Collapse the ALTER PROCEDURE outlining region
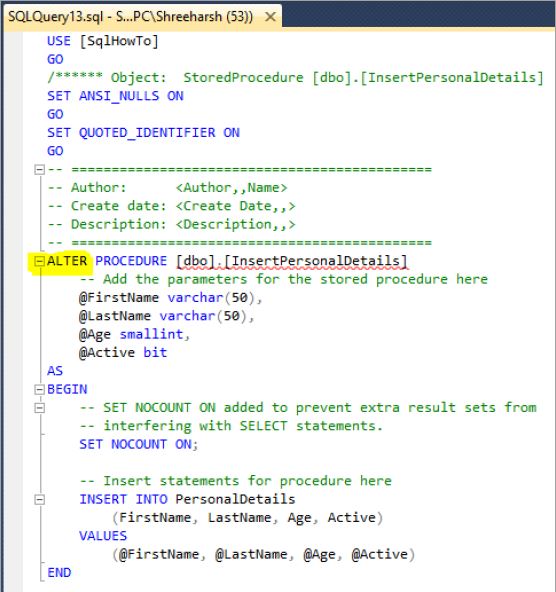Viewport: 556px width, 592px height. coord(39,261)
